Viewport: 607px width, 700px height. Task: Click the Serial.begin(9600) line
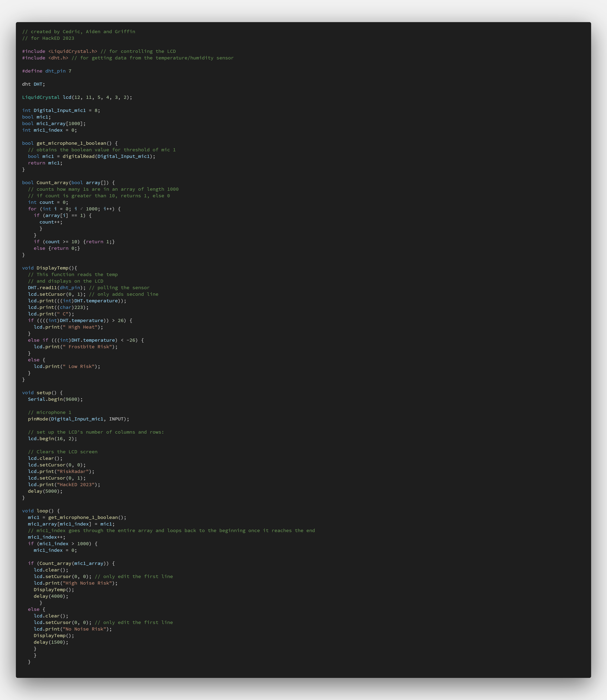tap(55, 399)
